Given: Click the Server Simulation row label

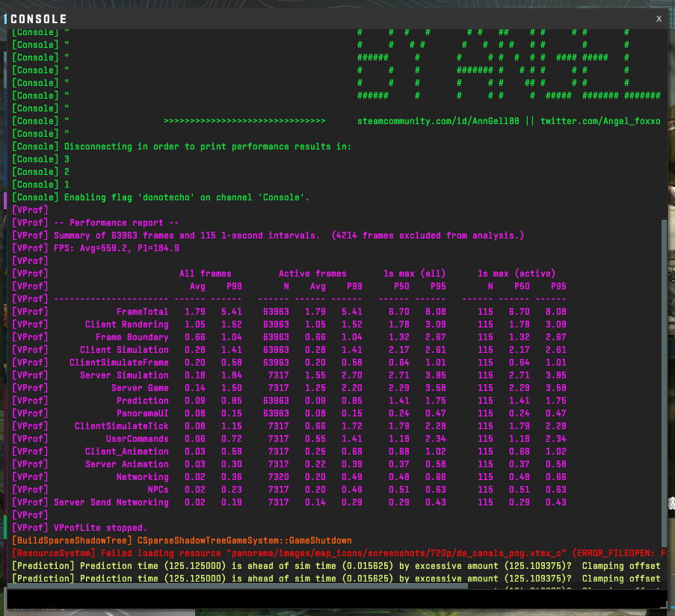Looking at the screenshot, I should (124, 375).
